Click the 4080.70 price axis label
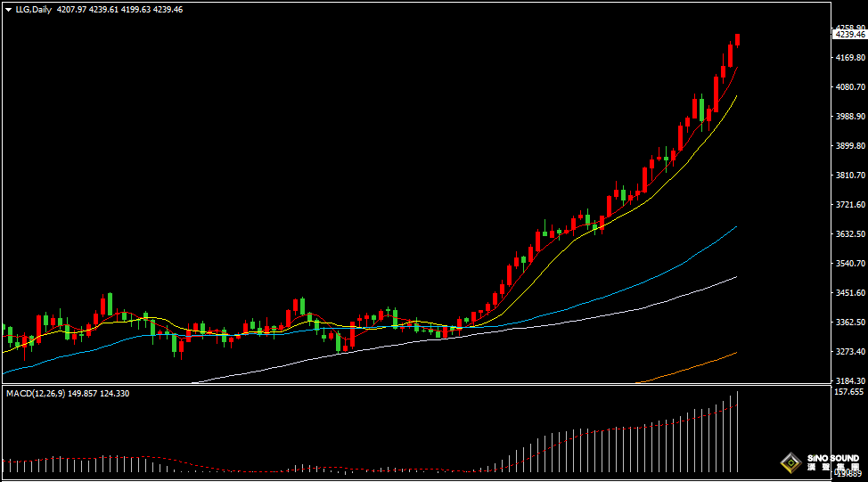The width and height of the screenshot is (868, 482). pos(848,87)
